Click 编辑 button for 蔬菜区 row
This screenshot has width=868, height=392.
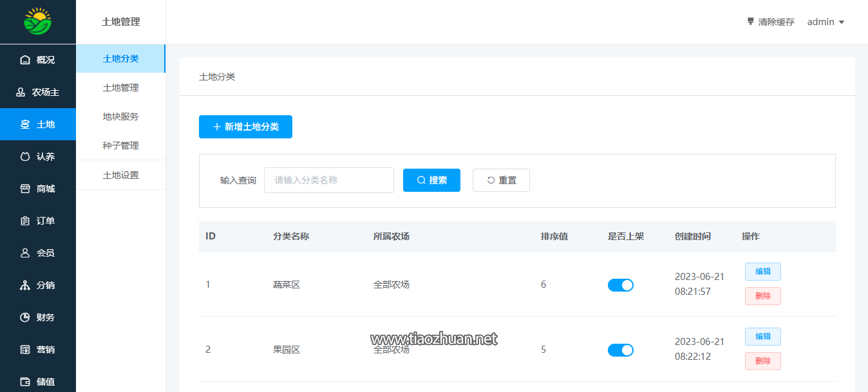[762, 272]
